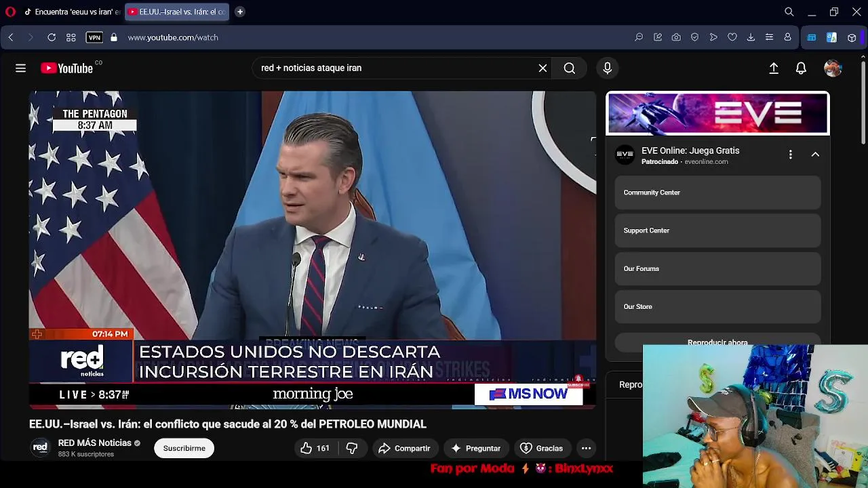868x488 pixels.
Task: Toggle the Opera VPN badge
Action: point(94,37)
